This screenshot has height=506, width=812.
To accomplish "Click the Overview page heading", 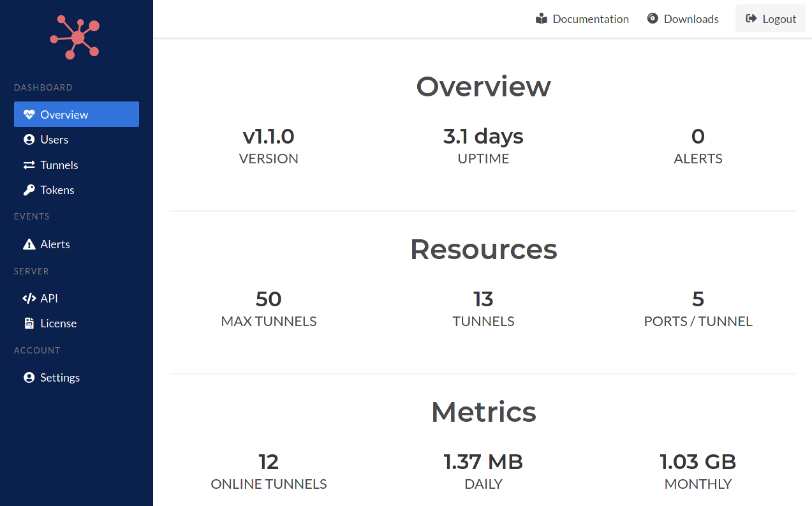I will pos(484,86).
